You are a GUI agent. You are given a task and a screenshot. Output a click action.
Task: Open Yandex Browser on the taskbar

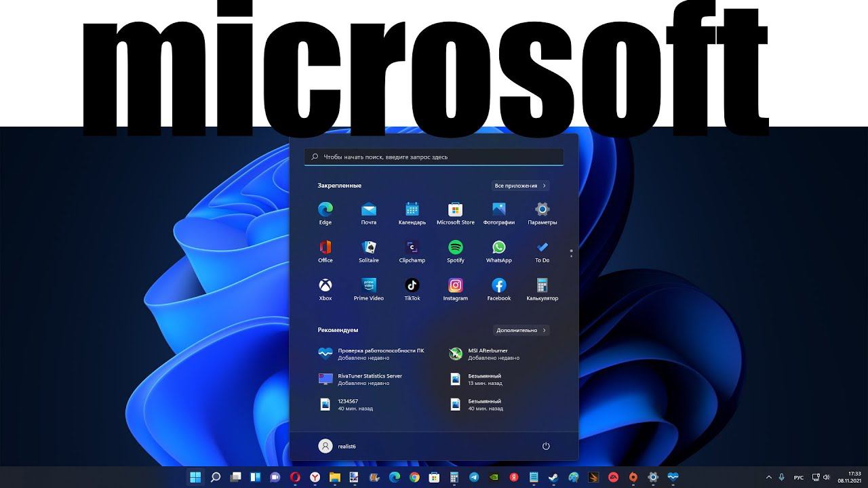(x=315, y=477)
